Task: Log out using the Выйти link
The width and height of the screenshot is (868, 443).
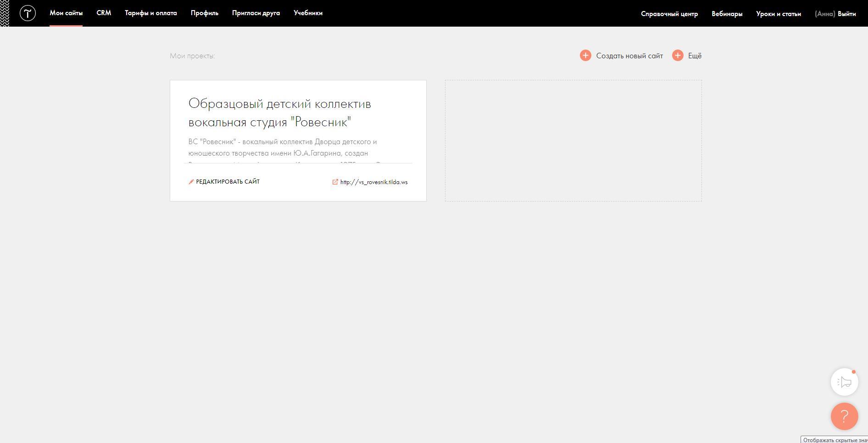Action: coord(846,14)
